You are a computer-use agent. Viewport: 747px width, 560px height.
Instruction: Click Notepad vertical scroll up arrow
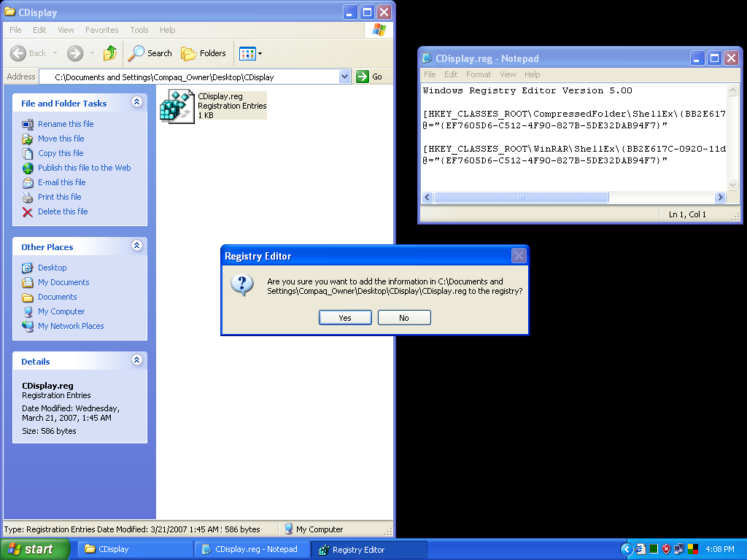(732, 90)
